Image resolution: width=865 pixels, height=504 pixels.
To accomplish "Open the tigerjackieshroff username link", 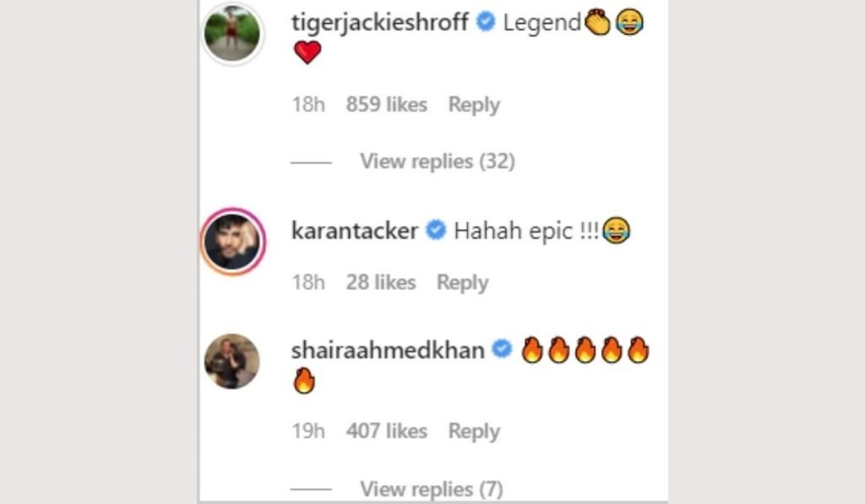I will (379, 23).
